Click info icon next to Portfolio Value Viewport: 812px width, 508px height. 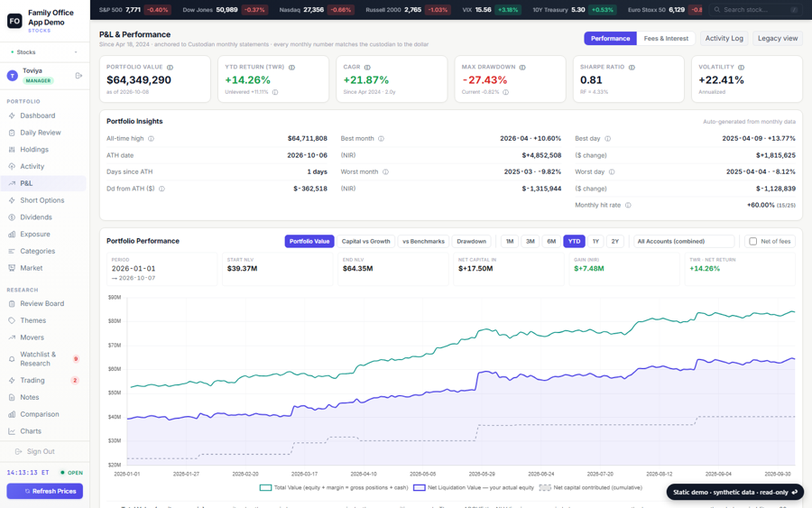click(x=170, y=68)
